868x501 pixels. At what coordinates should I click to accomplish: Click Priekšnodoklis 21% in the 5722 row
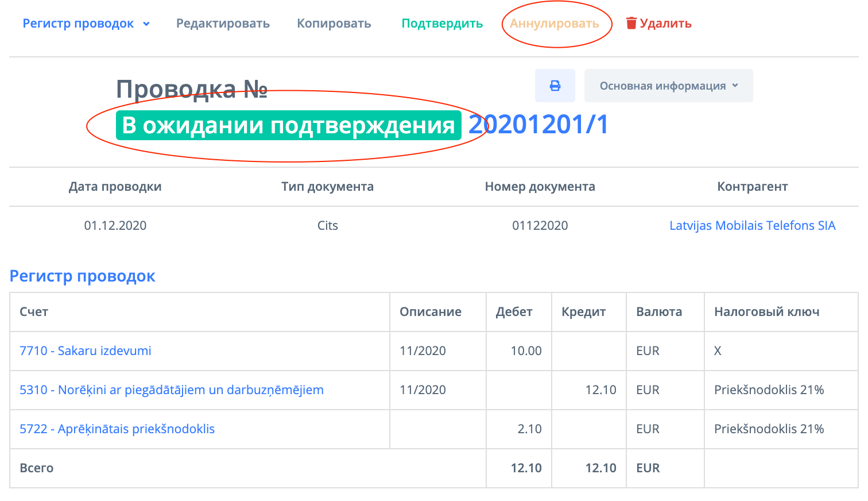tap(769, 429)
